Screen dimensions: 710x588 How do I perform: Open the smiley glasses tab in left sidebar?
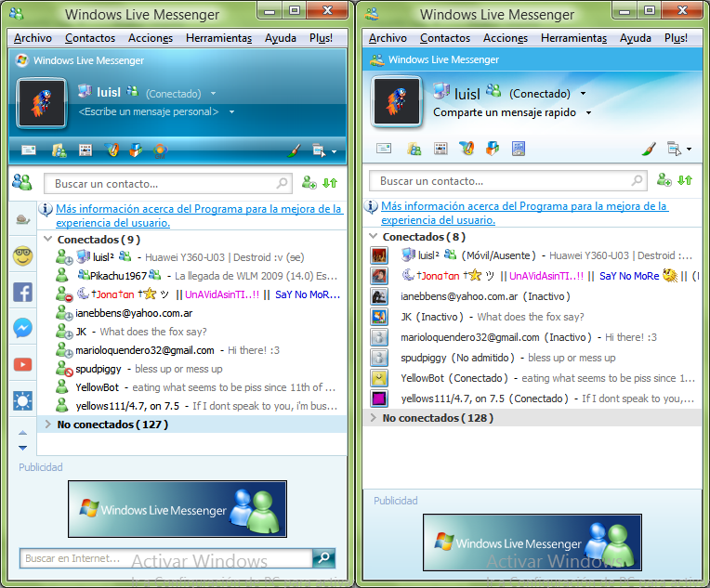point(22,256)
